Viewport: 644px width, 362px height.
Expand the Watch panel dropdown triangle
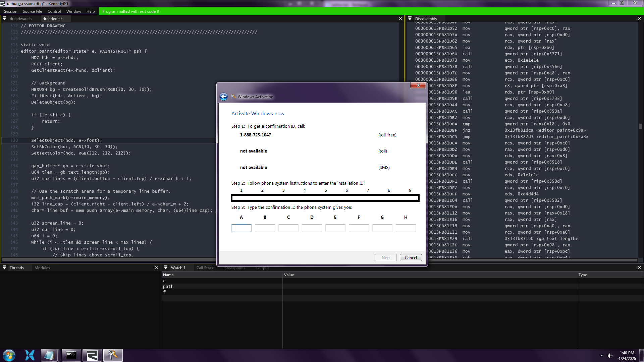166,267
